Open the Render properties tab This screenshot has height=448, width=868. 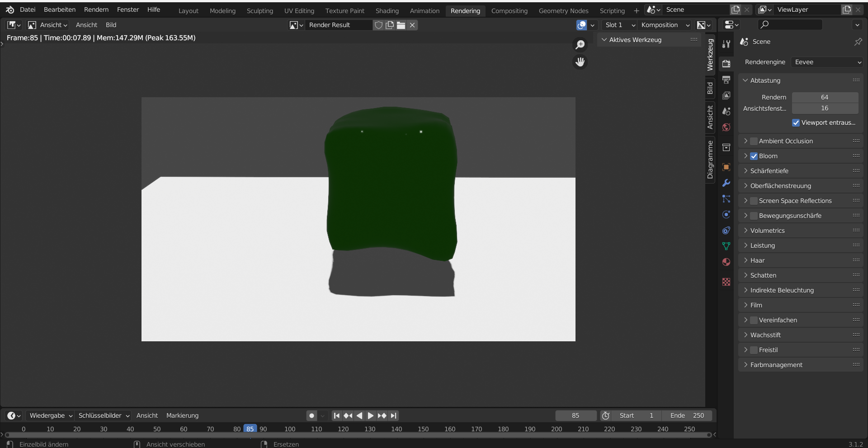pos(726,64)
